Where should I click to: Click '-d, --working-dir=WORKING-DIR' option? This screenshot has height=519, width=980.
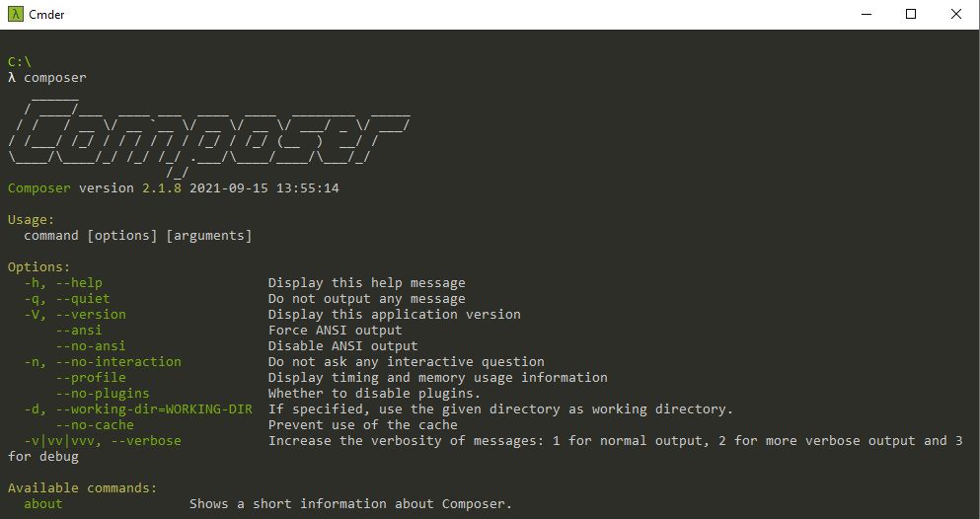(138, 409)
